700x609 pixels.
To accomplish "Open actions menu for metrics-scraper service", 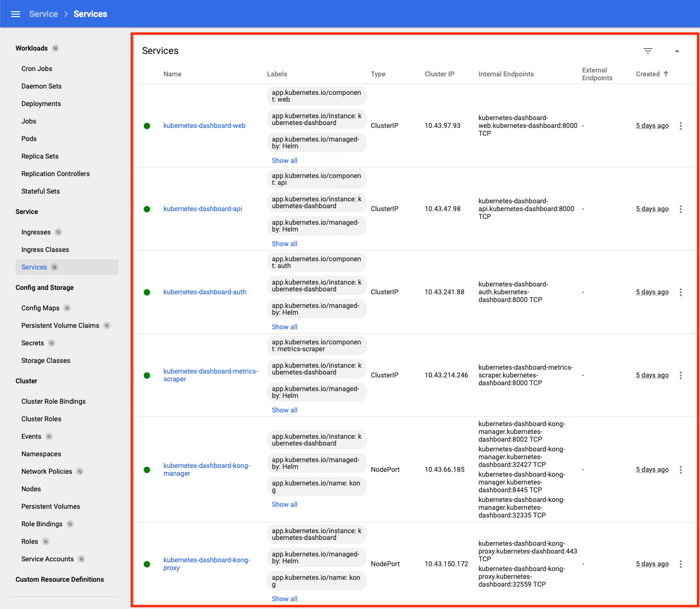I will coord(681,376).
